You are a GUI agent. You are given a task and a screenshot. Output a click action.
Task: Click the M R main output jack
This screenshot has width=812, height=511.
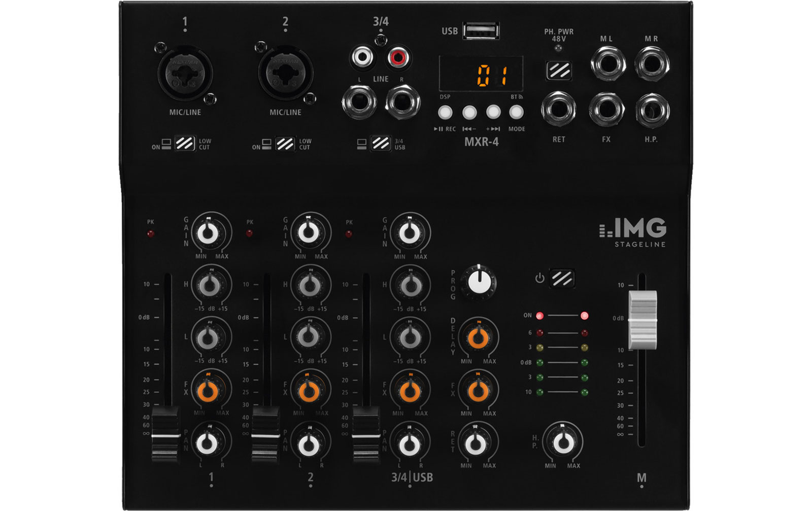[652, 64]
